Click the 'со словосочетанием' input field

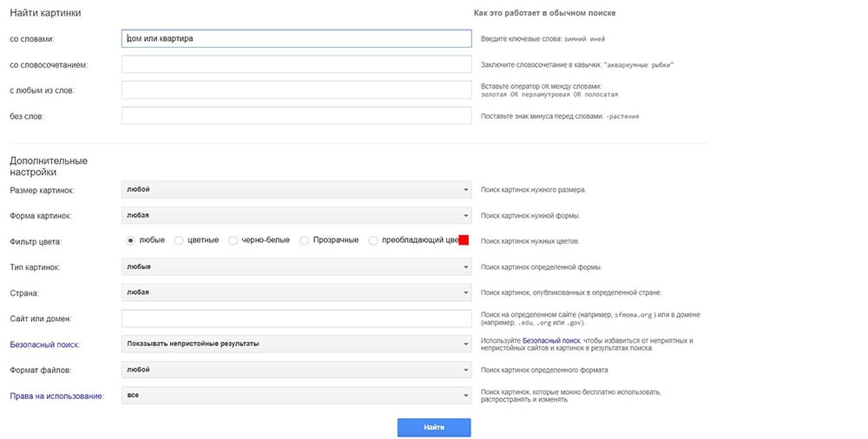coord(296,64)
